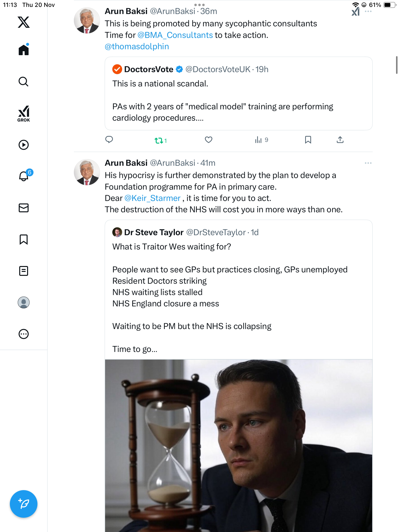Bookmark the 36m Arun Baksi post
This screenshot has width=399, height=532.
click(x=308, y=140)
